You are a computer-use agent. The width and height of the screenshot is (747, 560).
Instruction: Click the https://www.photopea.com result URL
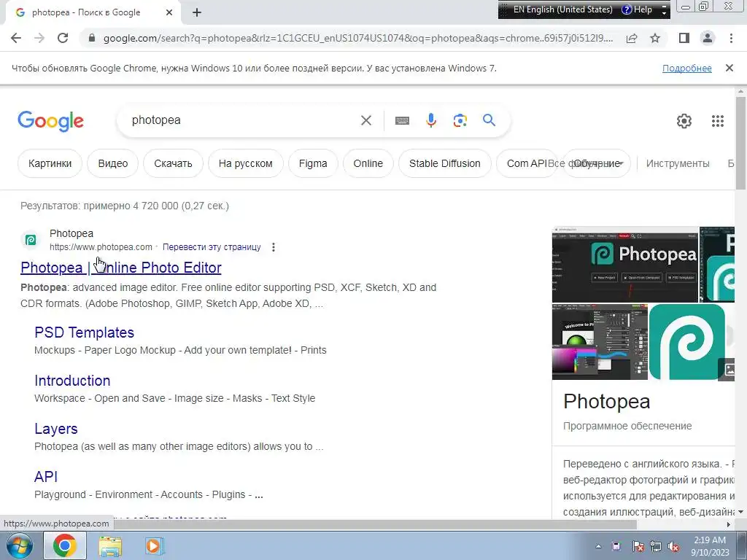(x=101, y=247)
